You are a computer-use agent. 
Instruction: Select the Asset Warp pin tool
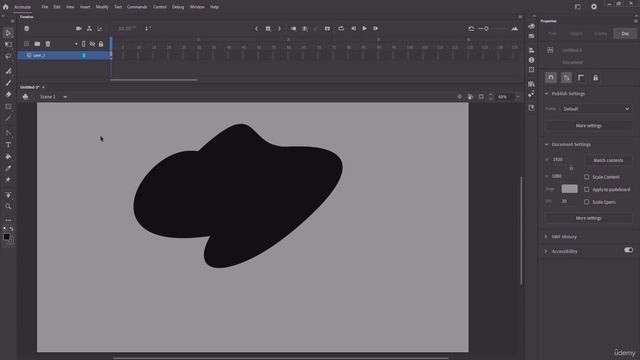point(8,180)
